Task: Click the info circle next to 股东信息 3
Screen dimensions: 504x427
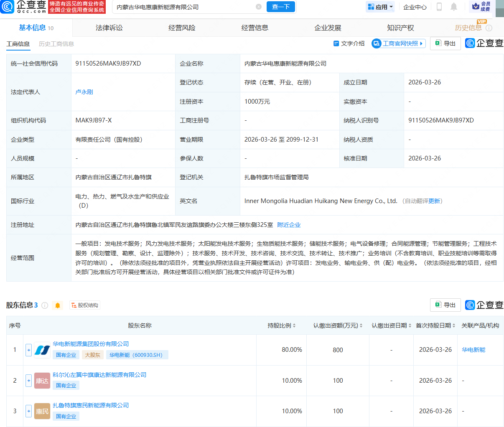Action: coord(46,305)
